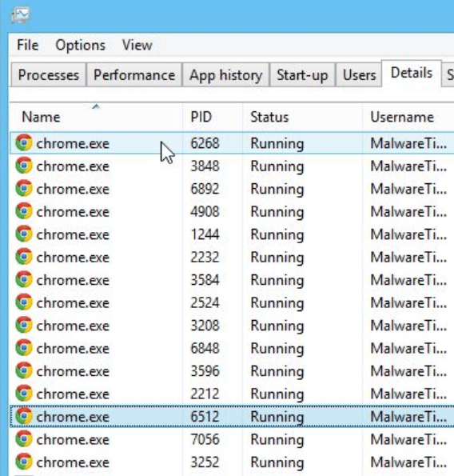454x476 pixels.
Task: Sort by the Name column header
Action: tap(96, 117)
